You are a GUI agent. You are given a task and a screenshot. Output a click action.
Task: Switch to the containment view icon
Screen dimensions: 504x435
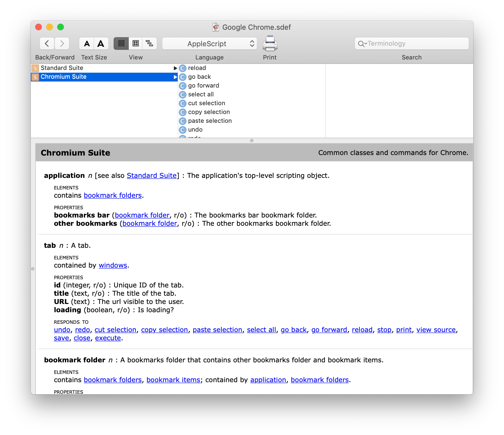pos(135,43)
